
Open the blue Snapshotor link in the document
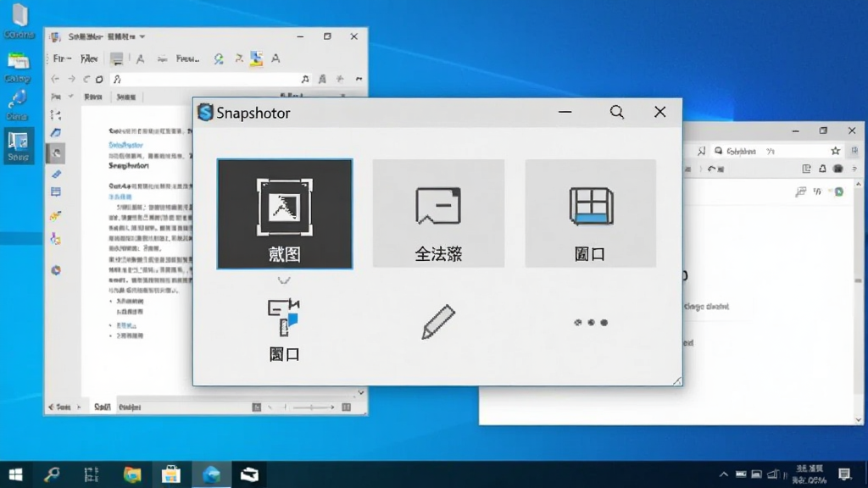[x=125, y=145]
